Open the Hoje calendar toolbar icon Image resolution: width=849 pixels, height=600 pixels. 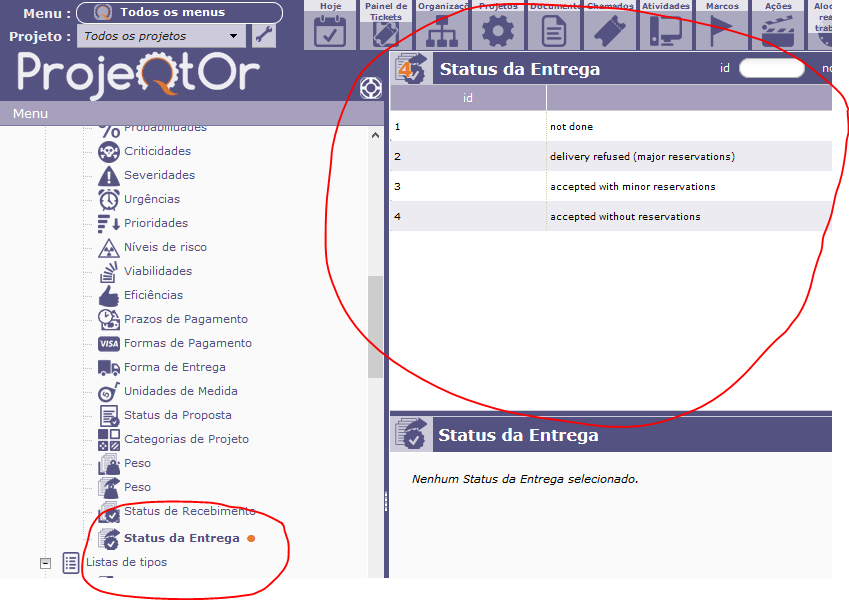[330, 31]
